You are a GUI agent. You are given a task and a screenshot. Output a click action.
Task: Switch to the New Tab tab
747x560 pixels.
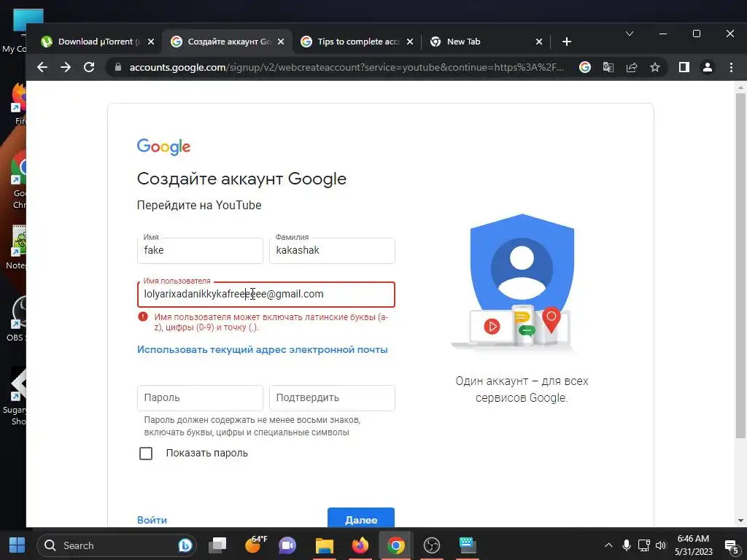pyautogui.click(x=486, y=42)
